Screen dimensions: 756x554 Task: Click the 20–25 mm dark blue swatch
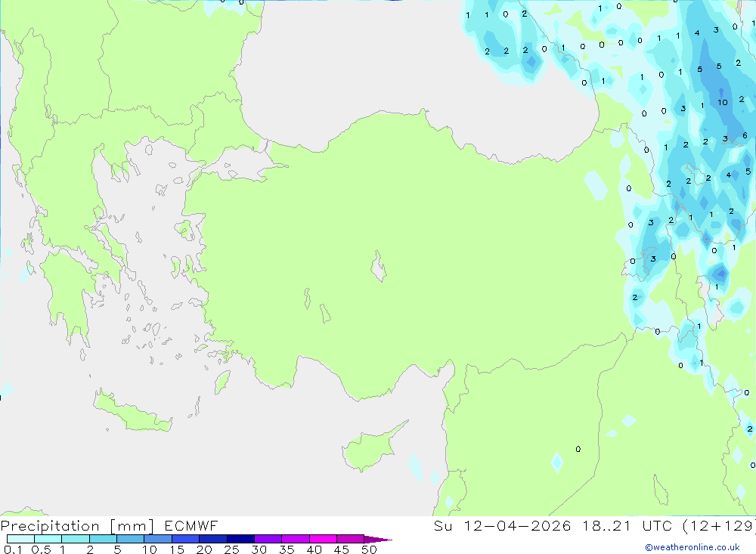(213, 539)
